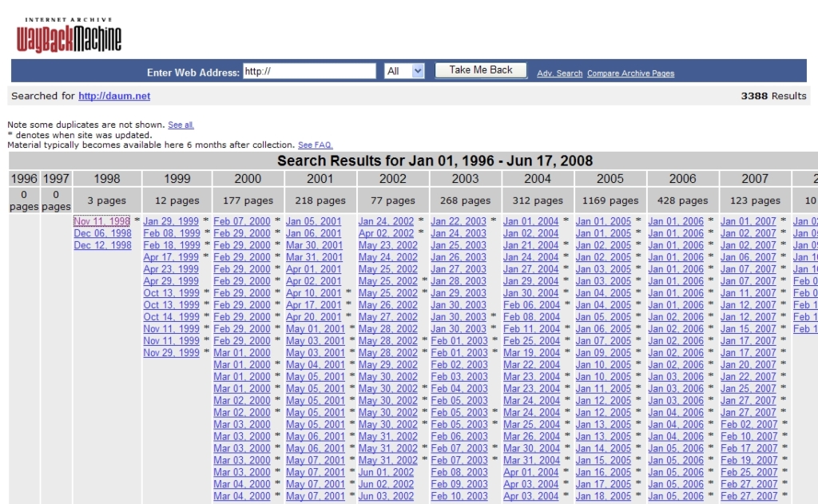Open the Jan 01, 2004 snapshot
818x504 pixels.
coord(531,221)
